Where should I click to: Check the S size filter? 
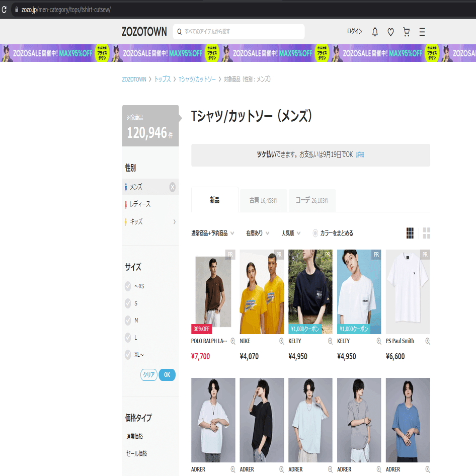tap(128, 303)
